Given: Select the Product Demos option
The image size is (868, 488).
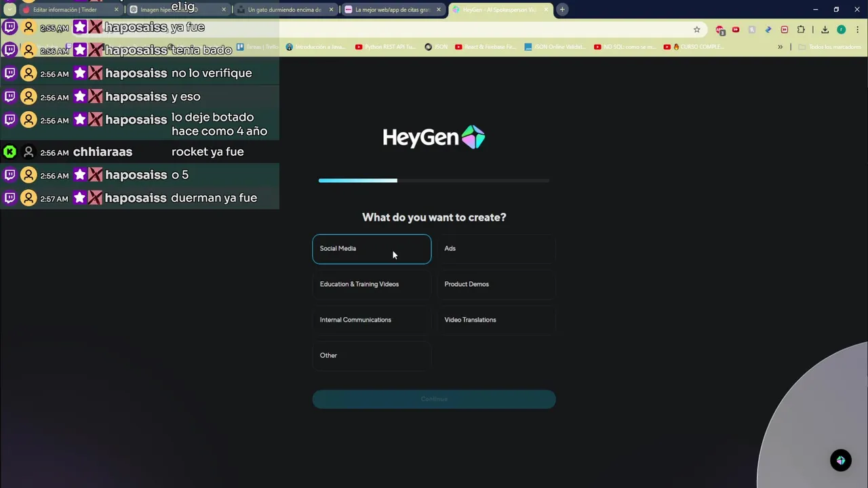Looking at the screenshot, I should (x=496, y=284).
